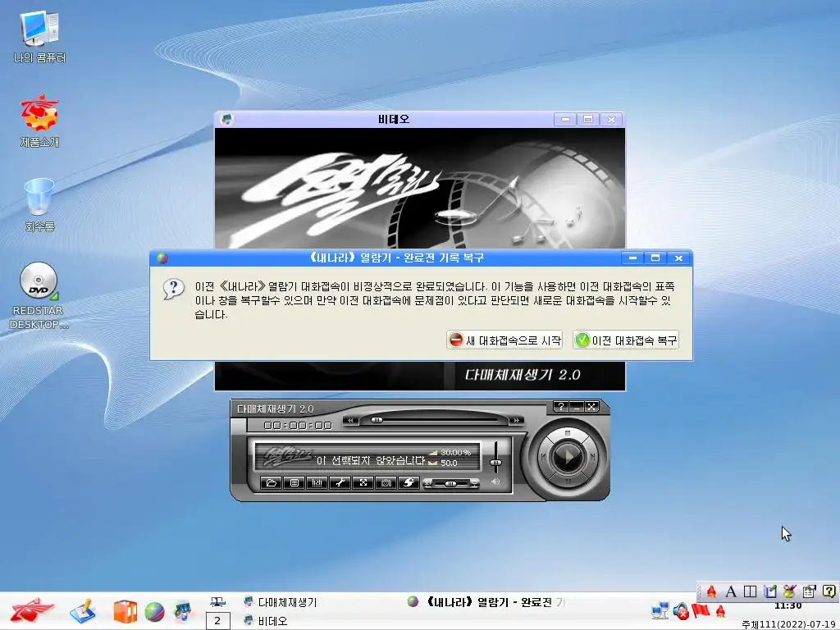Click the properties sheet icon in input toolbar
Viewport: 840px width, 630px height.
[x=809, y=591]
